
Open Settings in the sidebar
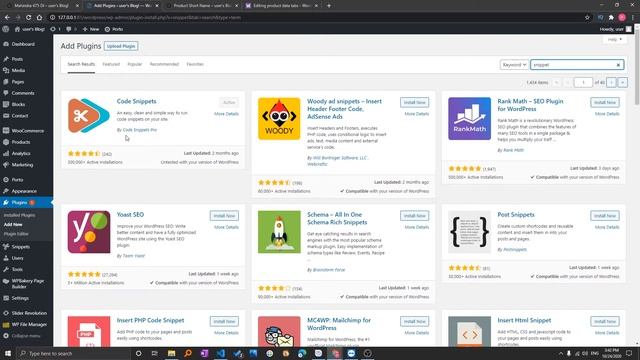[20, 298]
